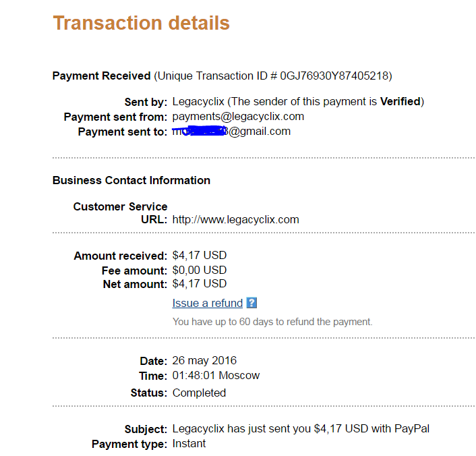This screenshot has width=476, height=456.
Task: Click the date 26 may 2016
Action: pyautogui.click(x=204, y=361)
